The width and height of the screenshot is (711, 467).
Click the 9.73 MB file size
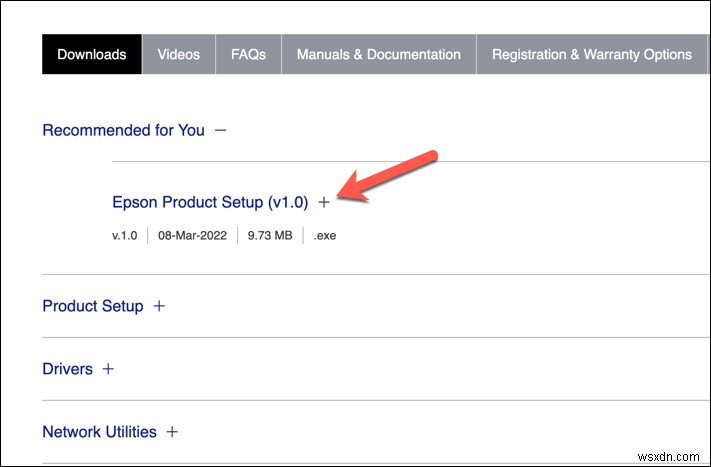tap(270, 236)
